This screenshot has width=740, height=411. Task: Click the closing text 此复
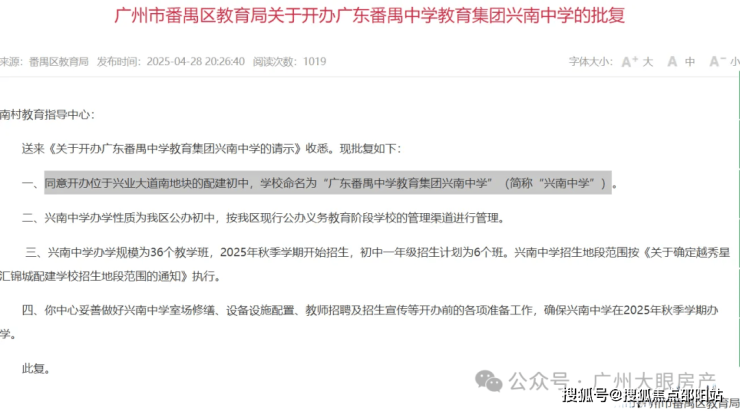(x=36, y=369)
